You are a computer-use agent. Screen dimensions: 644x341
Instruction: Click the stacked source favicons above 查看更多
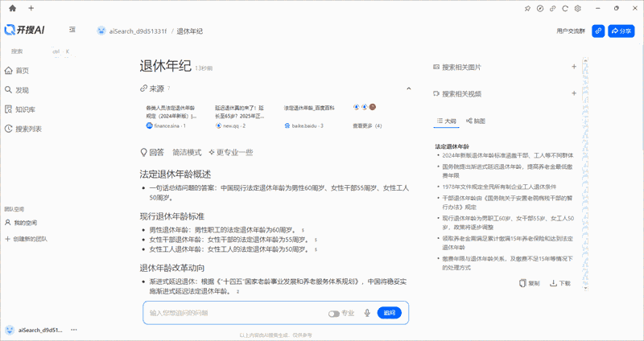[x=365, y=108]
